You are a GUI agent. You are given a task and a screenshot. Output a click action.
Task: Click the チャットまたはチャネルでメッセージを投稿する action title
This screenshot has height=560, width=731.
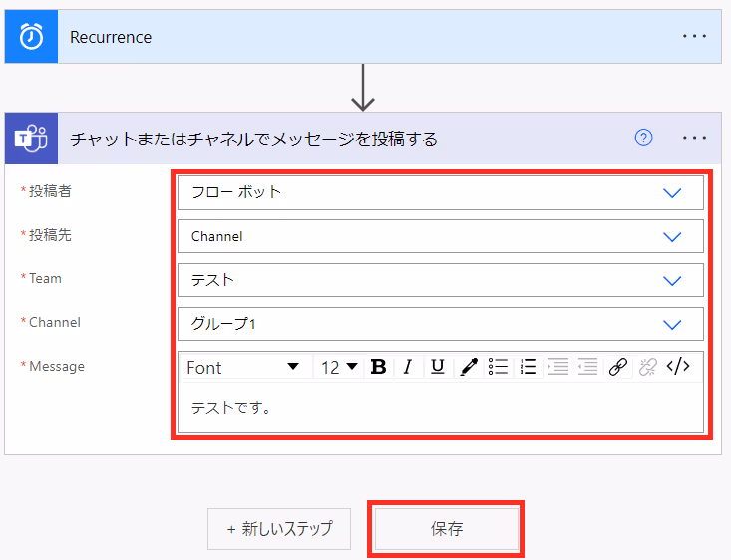[x=253, y=139]
